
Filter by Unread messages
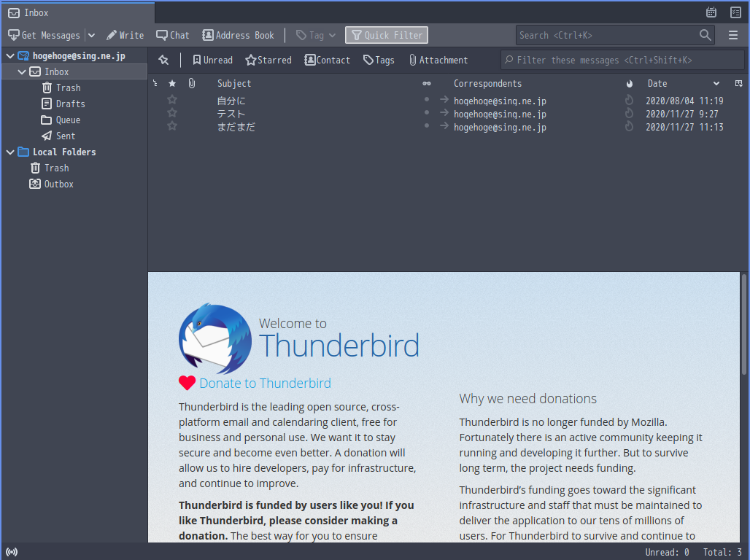(213, 61)
